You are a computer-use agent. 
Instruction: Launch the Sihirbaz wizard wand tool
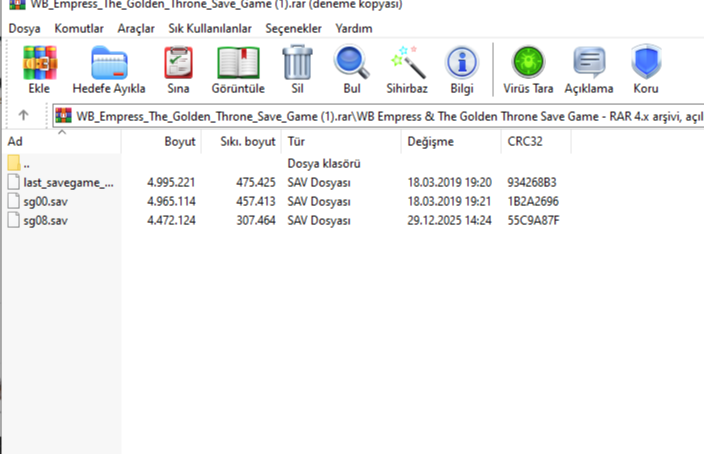408,62
